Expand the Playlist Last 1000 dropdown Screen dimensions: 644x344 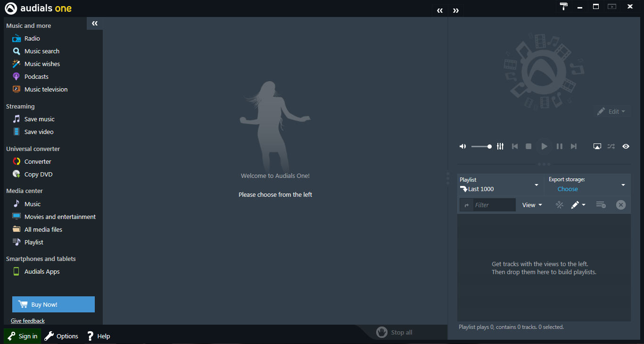[500, 185]
